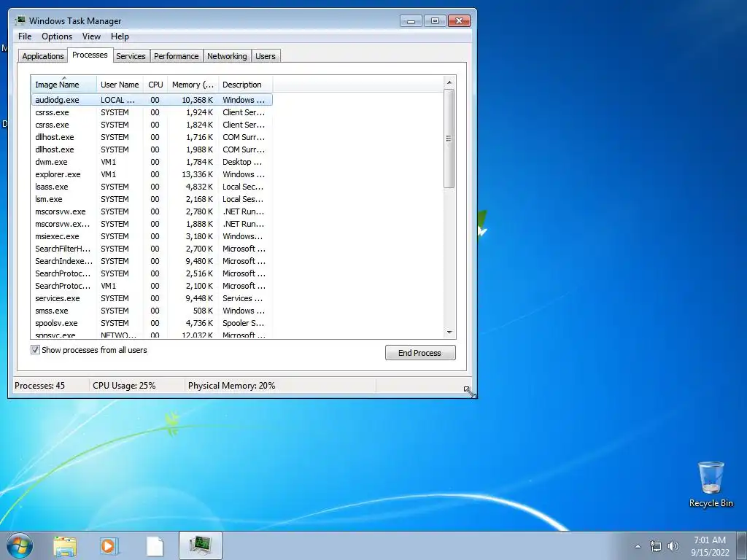Switch to the Services tab
The height and width of the screenshot is (560, 747).
coord(131,56)
